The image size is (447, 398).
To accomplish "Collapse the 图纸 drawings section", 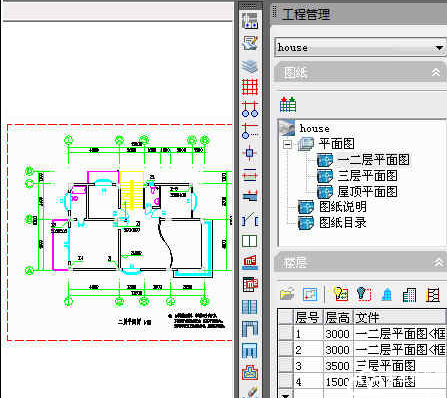I will (x=436, y=72).
